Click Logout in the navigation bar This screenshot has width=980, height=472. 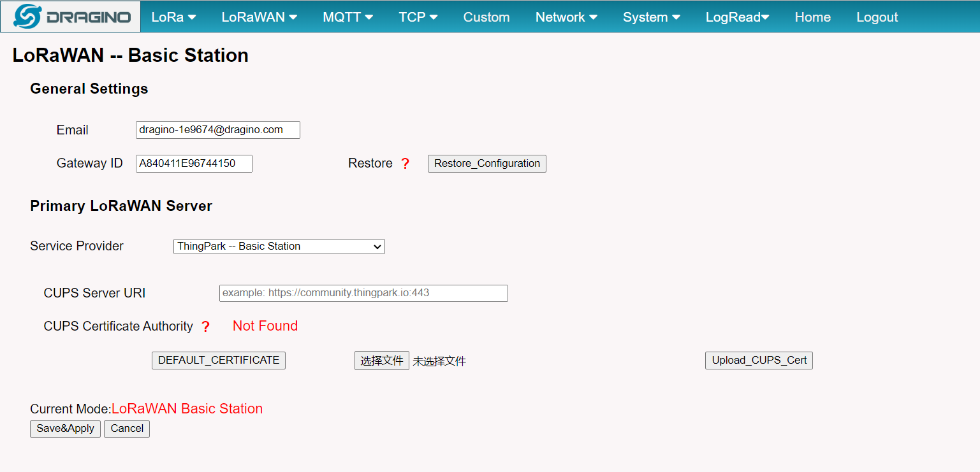tap(877, 17)
